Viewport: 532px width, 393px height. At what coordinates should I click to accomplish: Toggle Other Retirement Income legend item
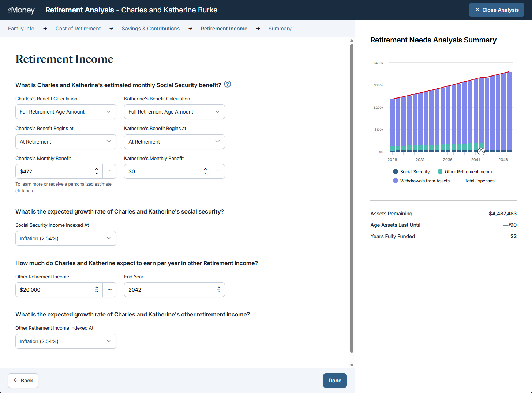pos(466,172)
